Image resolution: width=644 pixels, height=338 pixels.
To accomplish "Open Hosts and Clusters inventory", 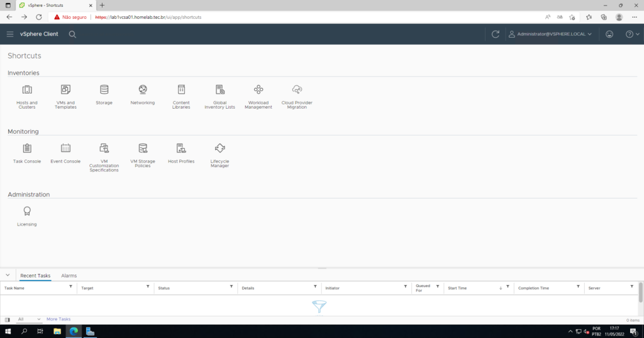I will coord(26,96).
